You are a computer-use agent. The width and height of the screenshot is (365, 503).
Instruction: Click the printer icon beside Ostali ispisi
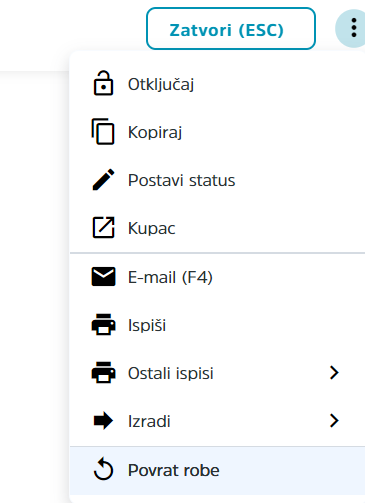tap(103, 372)
